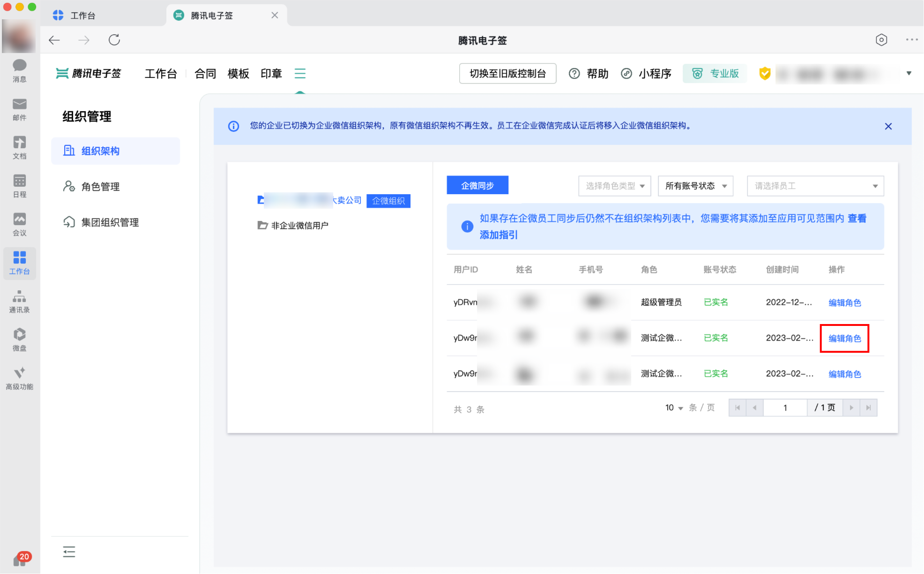Click 编辑角色 for the second row
The width and height of the screenshot is (924, 574).
point(844,339)
